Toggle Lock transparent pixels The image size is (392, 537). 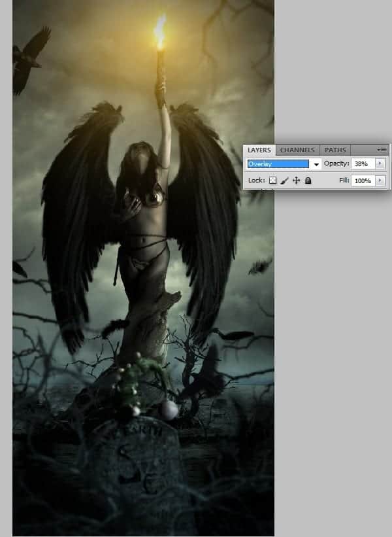[272, 181]
